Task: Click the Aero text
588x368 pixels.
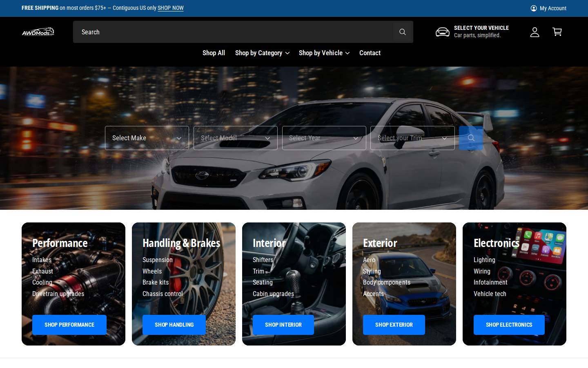Action: [x=369, y=260]
